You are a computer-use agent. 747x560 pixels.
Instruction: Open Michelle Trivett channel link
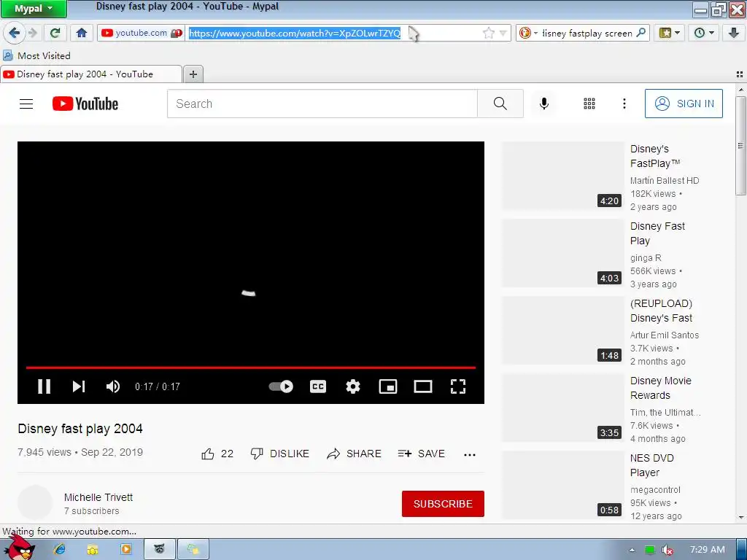click(98, 497)
